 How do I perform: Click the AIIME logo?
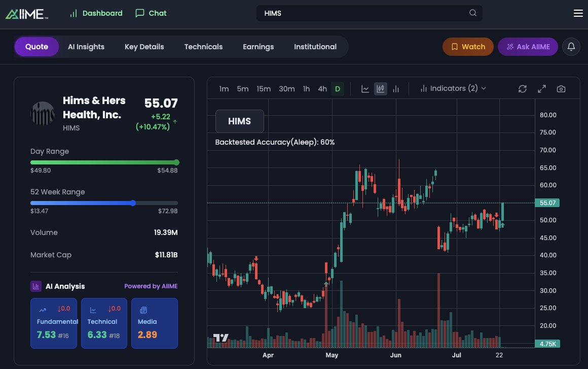click(x=27, y=14)
